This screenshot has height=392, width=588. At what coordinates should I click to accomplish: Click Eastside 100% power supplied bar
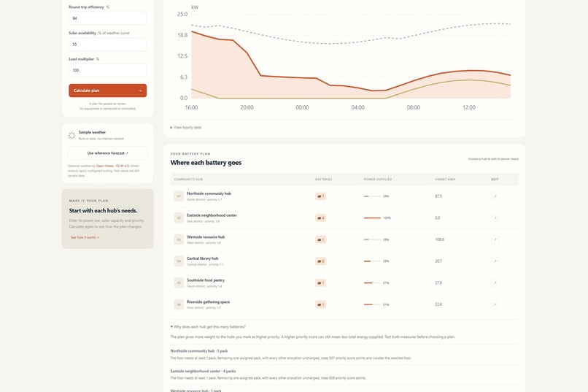(372, 218)
